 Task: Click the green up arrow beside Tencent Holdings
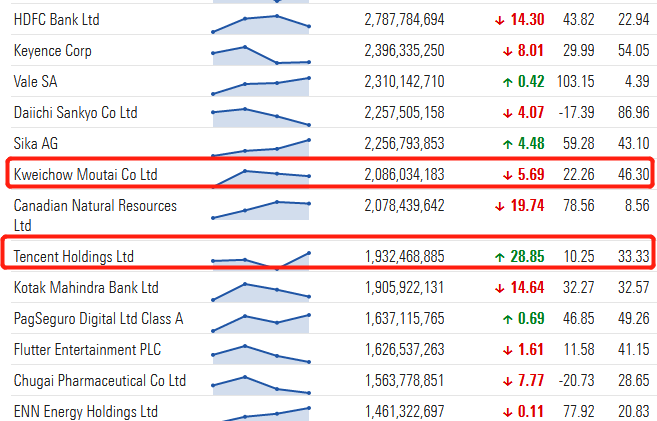pos(499,257)
